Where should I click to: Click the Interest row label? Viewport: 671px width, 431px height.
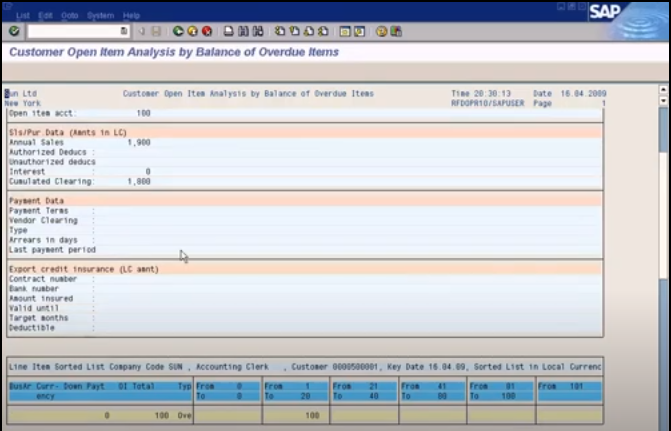[x=27, y=171]
